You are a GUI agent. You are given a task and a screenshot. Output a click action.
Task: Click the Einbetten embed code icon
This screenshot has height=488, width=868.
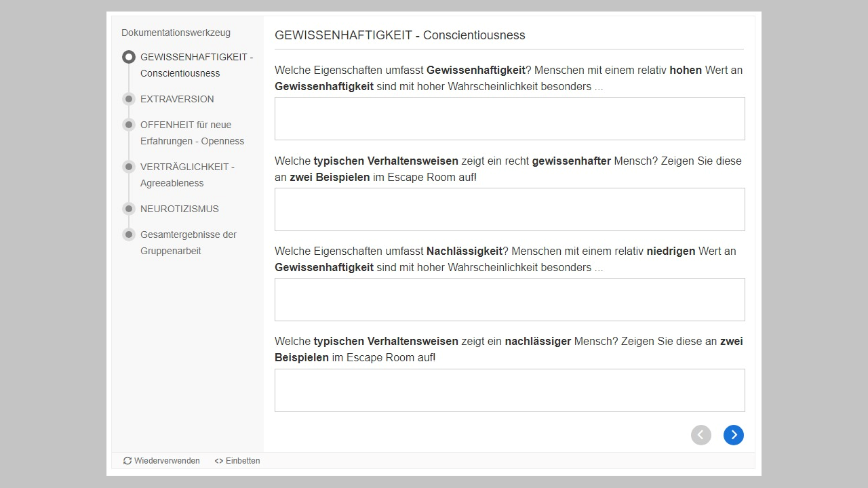click(x=218, y=461)
